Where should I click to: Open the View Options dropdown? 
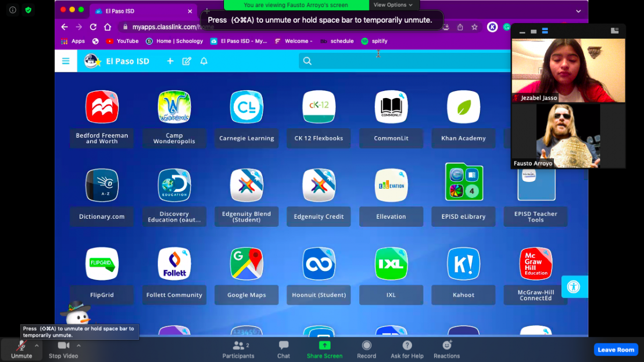[393, 5]
